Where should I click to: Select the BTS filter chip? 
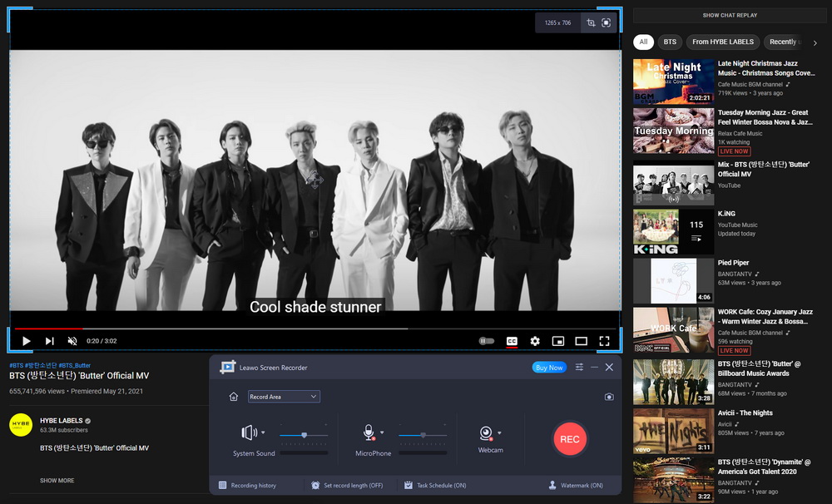(x=670, y=42)
